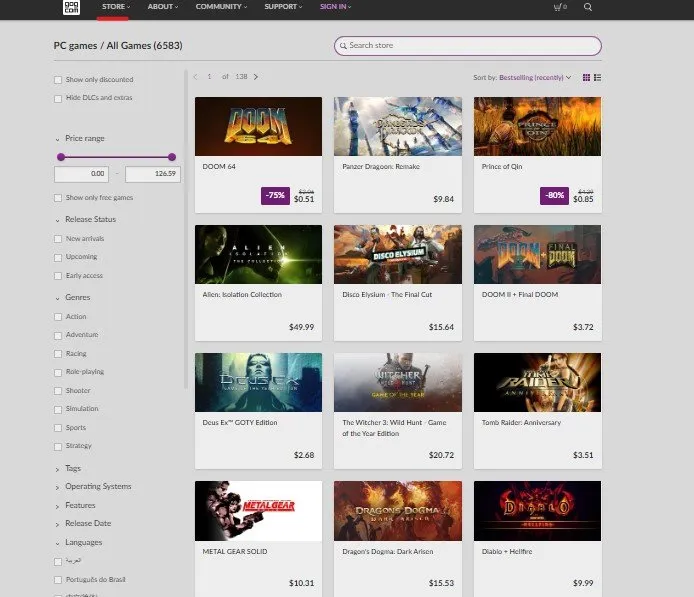Open Panzer Dragoon: Remake cover
Viewport: 694px width, 597px height.
pos(398,127)
